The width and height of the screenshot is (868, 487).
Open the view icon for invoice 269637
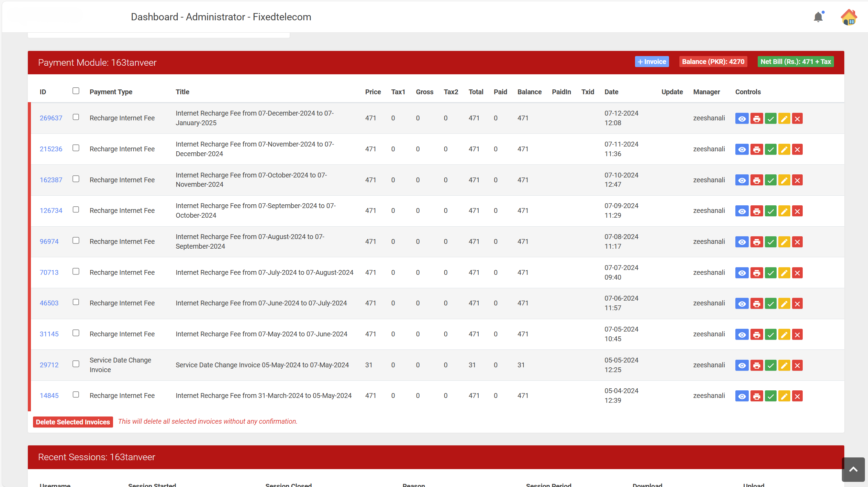tap(742, 118)
